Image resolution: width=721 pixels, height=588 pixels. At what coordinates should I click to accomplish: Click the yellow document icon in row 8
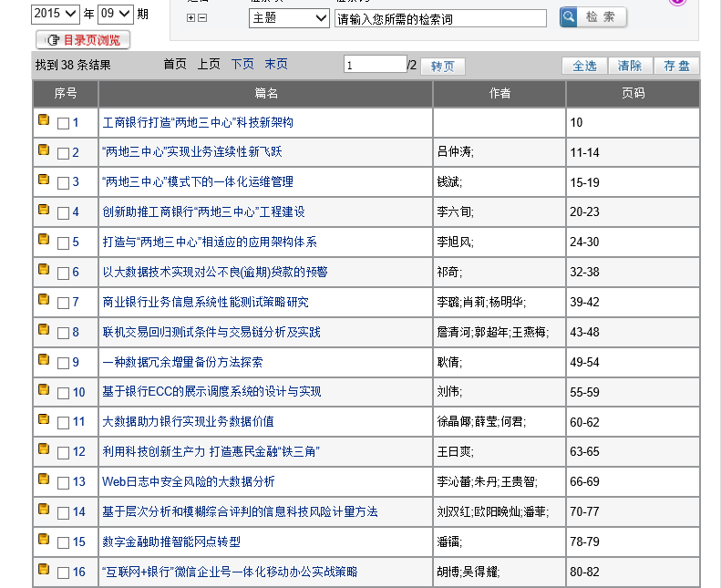(x=44, y=329)
